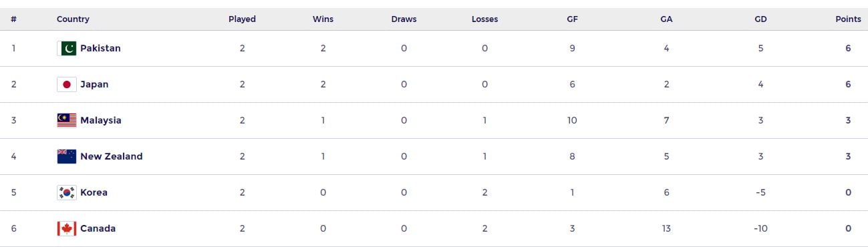Click the Malaysia flag icon
This screenshot has height=247, width=868.
click(x=67, y=120)
